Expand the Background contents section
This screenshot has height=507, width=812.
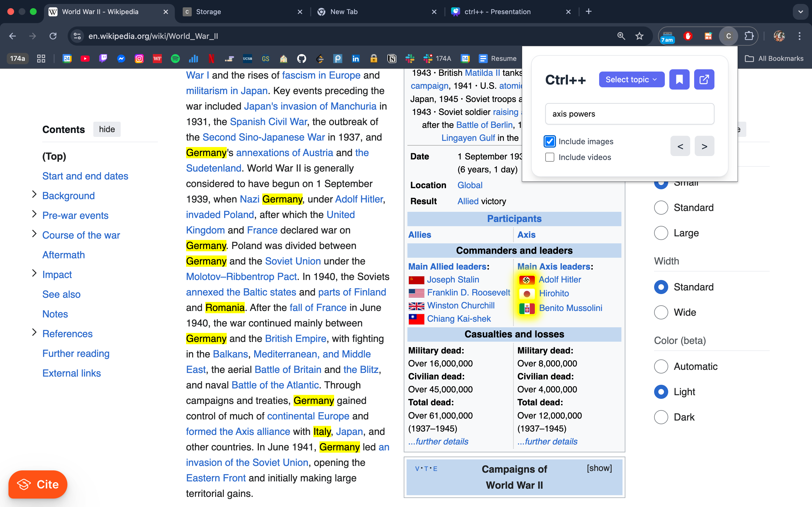click(x=34, y=194)
